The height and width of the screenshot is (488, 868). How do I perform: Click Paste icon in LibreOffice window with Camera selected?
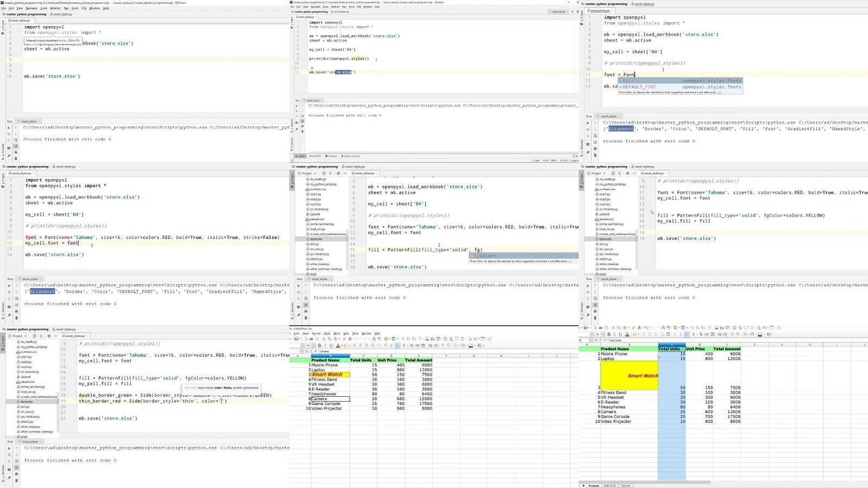coord(335,339)
